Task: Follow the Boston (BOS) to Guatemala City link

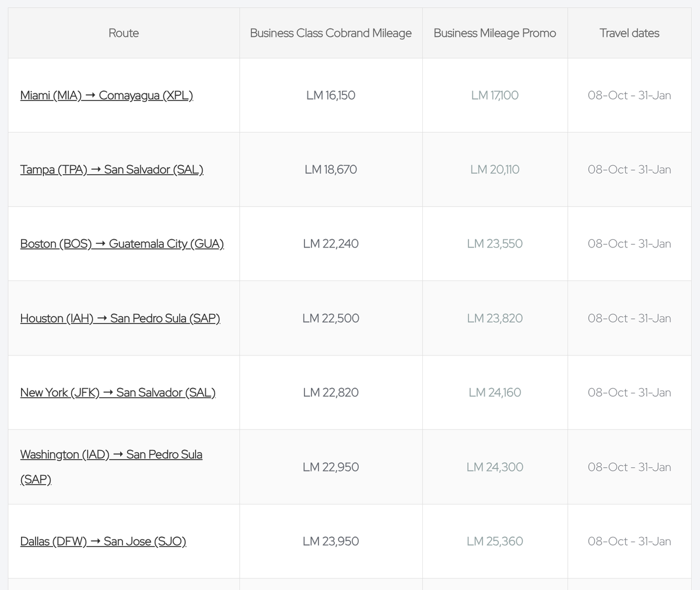Action: pos(122,243)
